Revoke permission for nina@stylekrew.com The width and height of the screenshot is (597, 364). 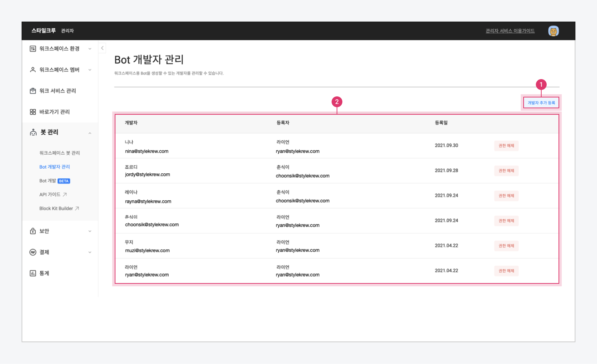pos(506,146)
